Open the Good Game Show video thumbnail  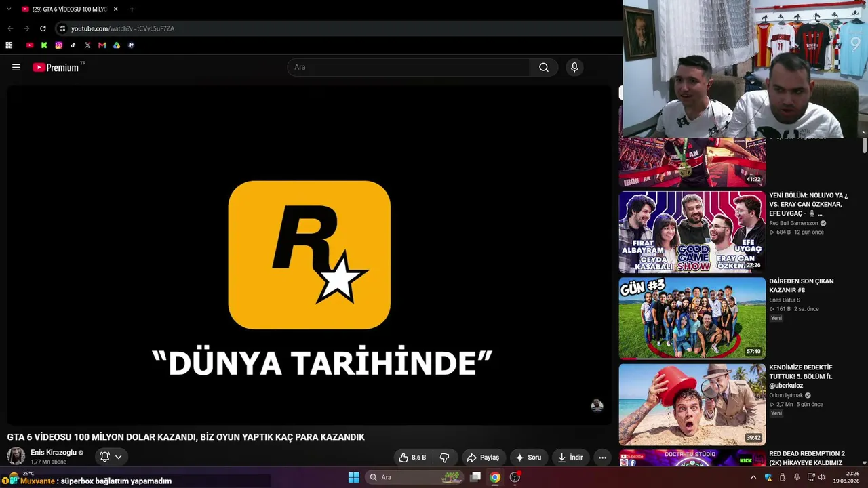point(692,232)
